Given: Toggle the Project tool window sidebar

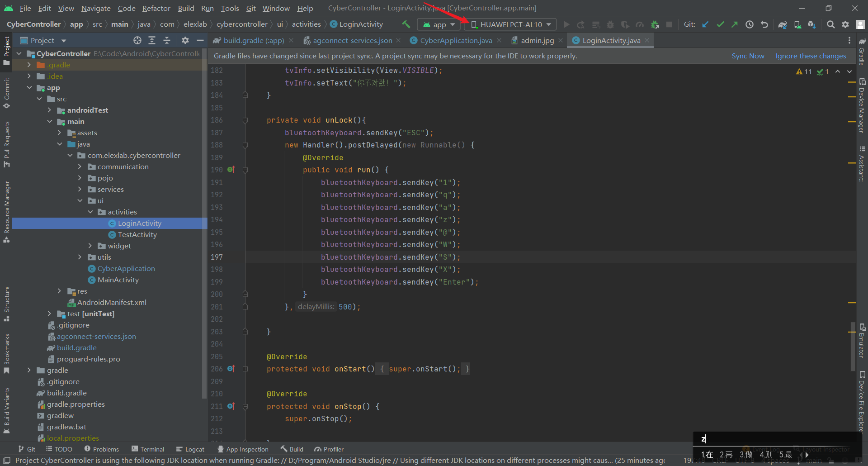Looking at the screenshot, I should tap(6, 50).
